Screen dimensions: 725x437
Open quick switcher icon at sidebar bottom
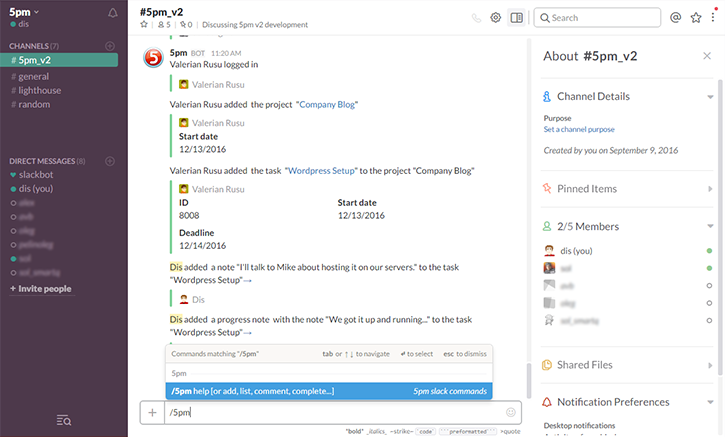pyautogui.click(x=64, y=420)
